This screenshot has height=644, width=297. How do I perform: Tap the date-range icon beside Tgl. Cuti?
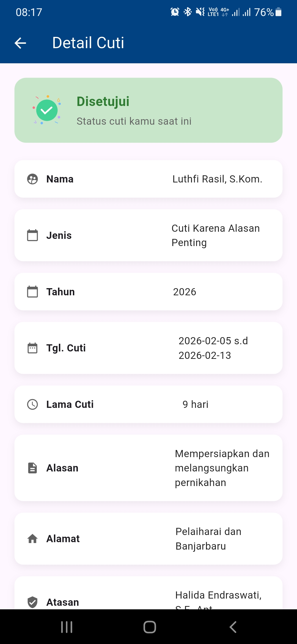pyautogui.click(x=32, y=348)
